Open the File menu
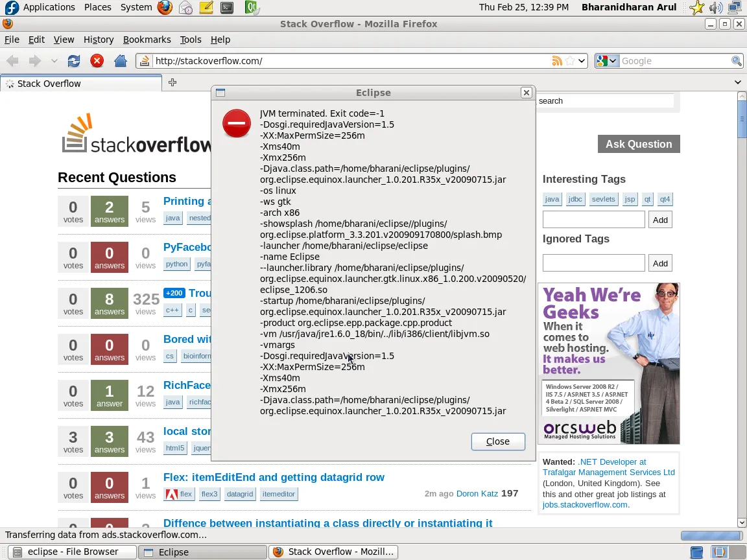The width and height of the screenshot is (747, 560). point(12,40)
